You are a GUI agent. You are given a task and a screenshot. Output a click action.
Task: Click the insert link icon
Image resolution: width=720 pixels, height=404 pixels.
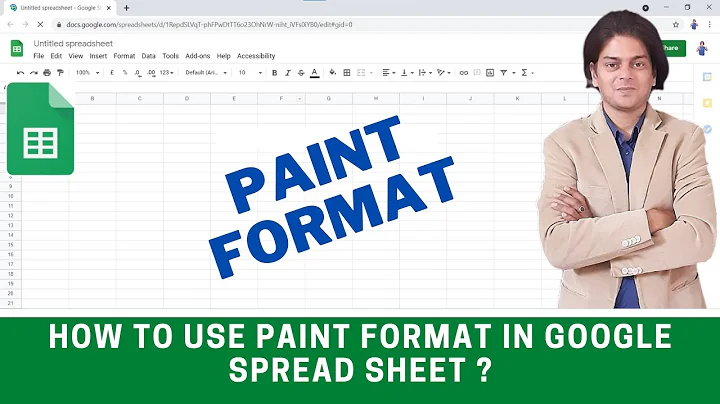pyautogui.click(x=464, y=73)
